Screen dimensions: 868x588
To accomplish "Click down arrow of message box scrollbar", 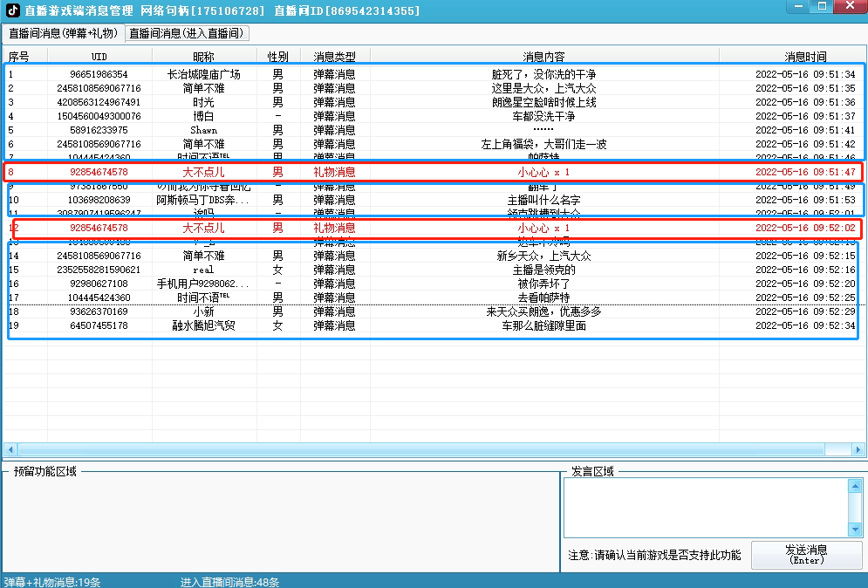I will tap(855, 530).
